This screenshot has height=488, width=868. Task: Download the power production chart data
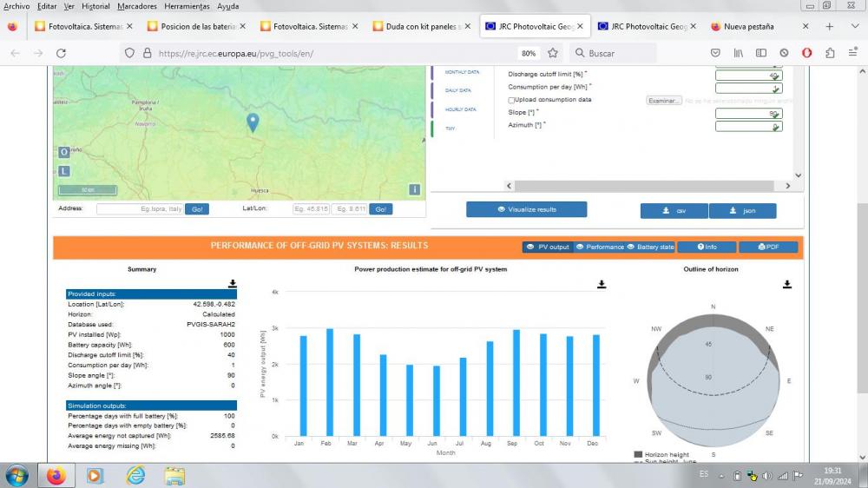click(602, 284)
